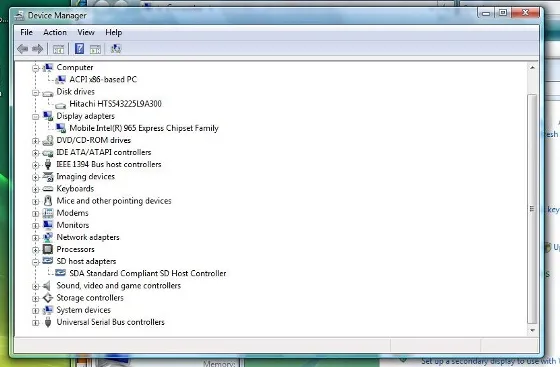Click the Universal Serial Bus controllers icon

click(x=48, y=322)
